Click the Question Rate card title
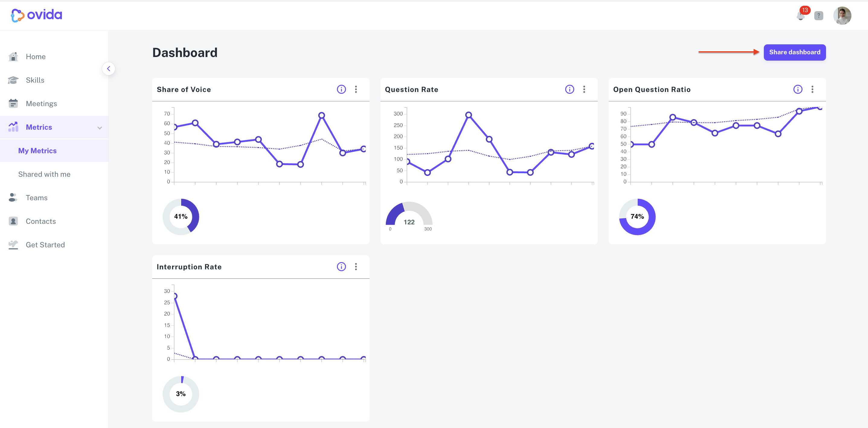 412,90
